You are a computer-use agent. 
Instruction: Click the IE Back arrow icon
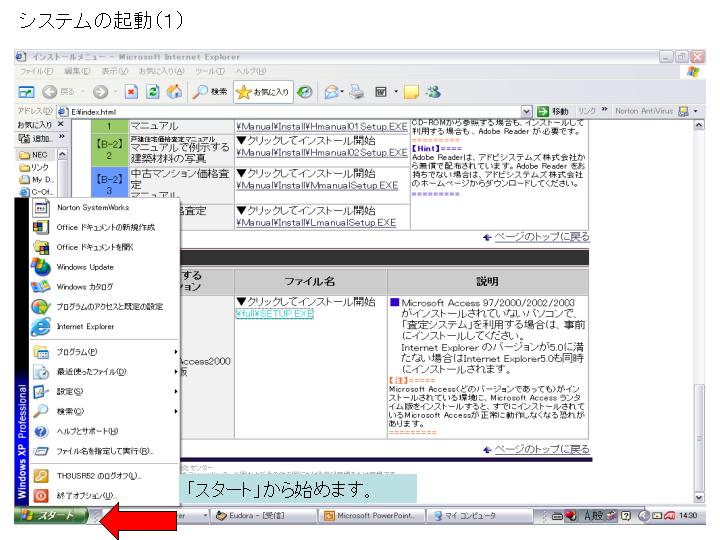coord(50,92)
